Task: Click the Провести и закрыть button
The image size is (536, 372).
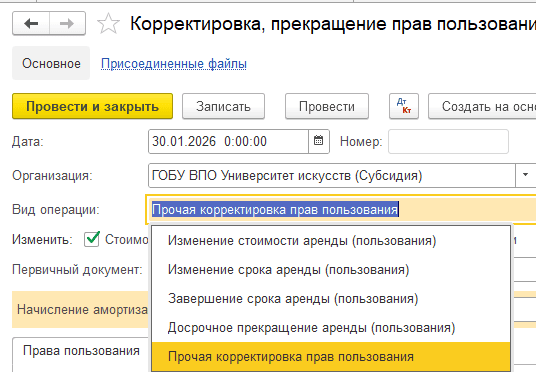Action: (x=92, y=106)
